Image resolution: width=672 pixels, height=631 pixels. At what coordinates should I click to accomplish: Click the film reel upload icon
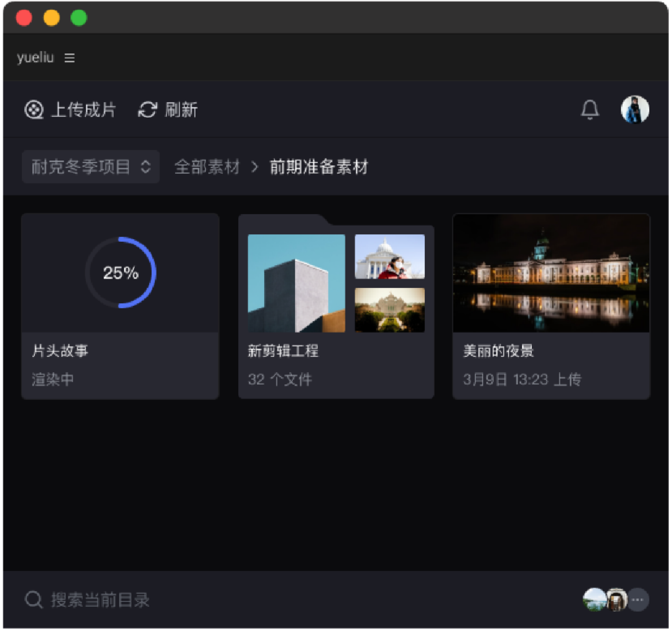34,110
